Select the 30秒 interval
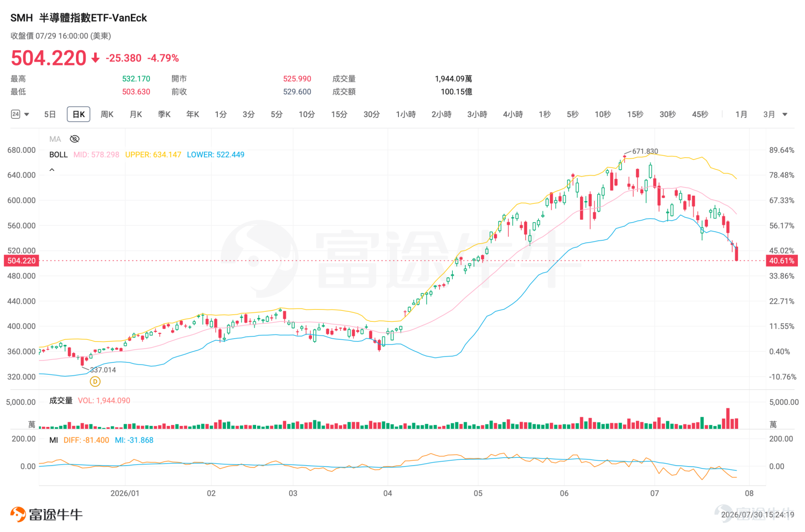The image size is (805, 532). (x=668, y=114)
